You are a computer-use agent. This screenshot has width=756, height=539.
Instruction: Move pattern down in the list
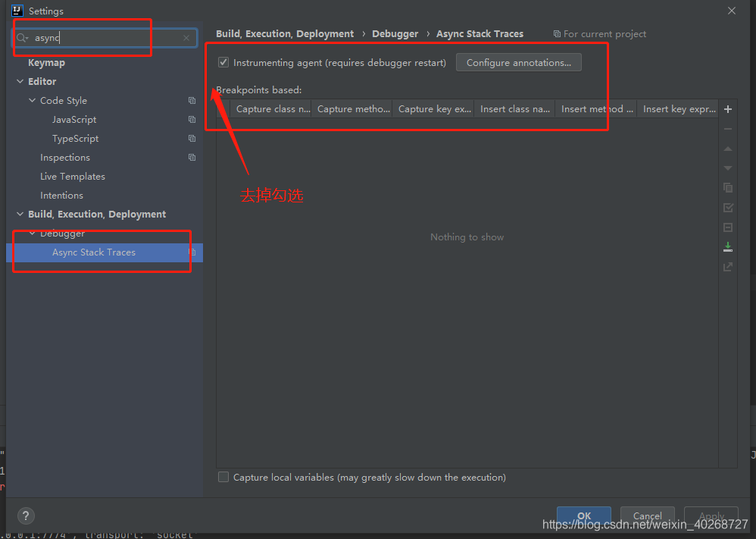point(728,168)
